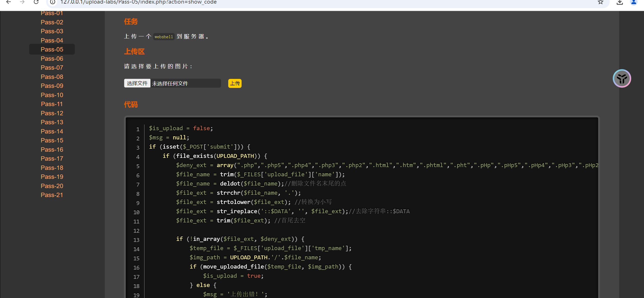Click the browser forward arrow

(x=22, y=2)
